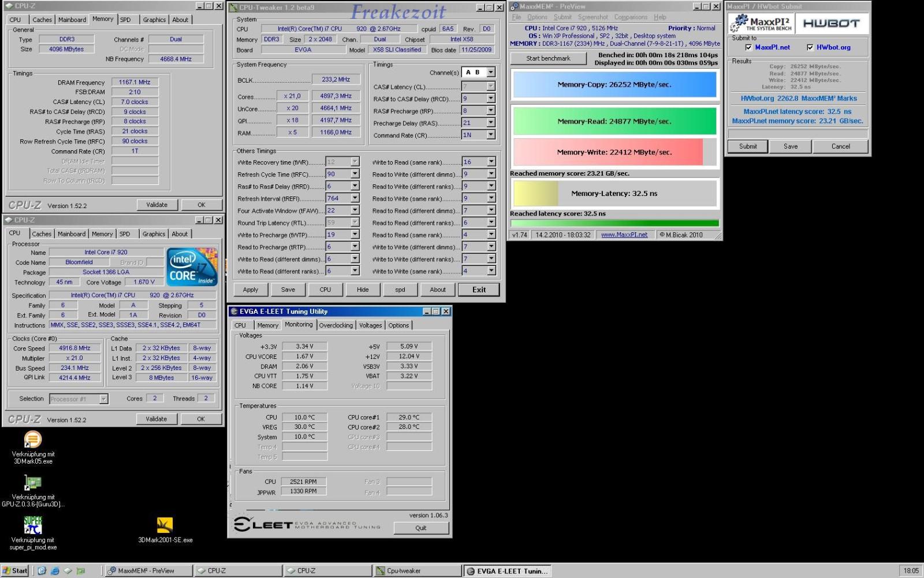Click the CPU-Tweaker title bar icon

tap(234, 8)
